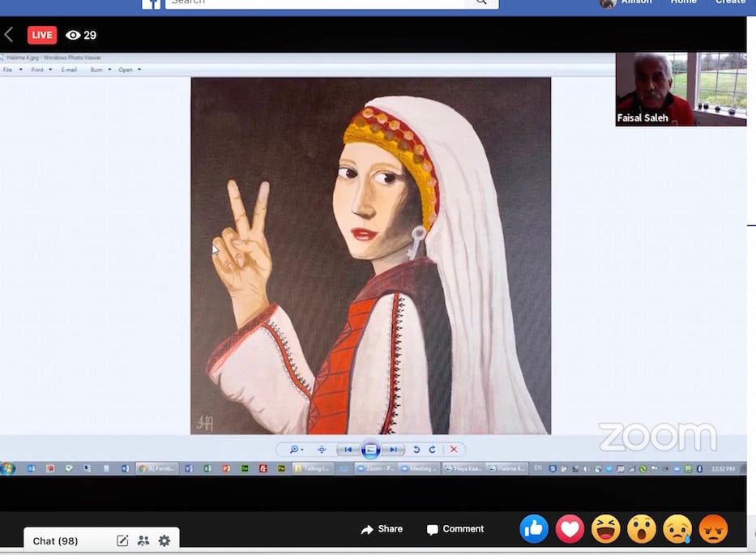This screenshot has width=756, height=555.
Task: Click the Sad crying reaction
Action: coord(677,529)
